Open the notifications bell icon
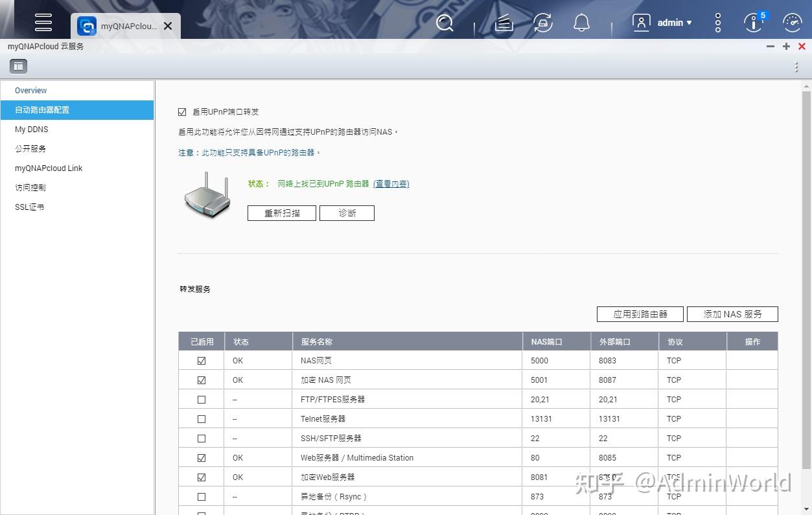 581,22
